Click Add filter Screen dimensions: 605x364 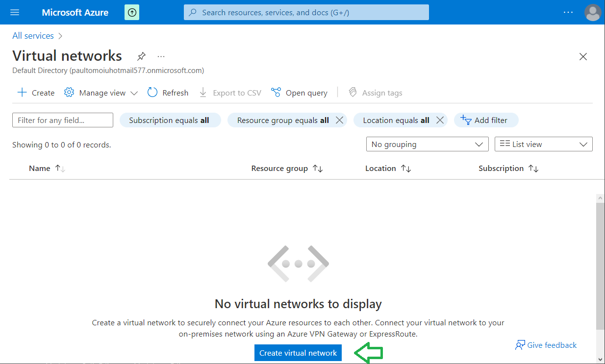[486, 120]
